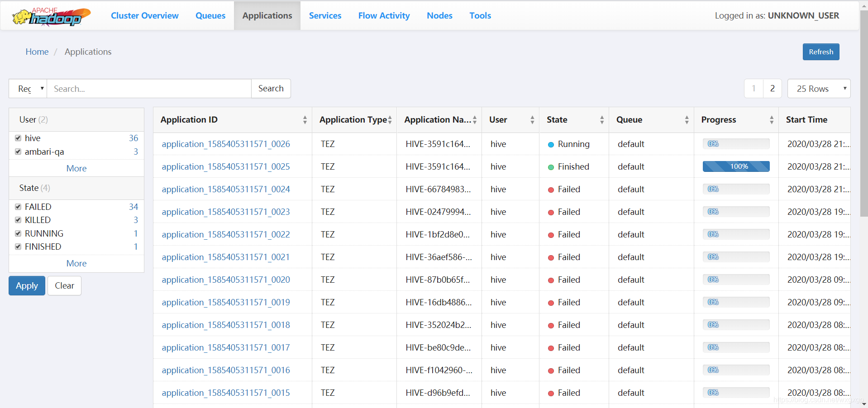Toggle the FINISHED state filter

point(18,247)
